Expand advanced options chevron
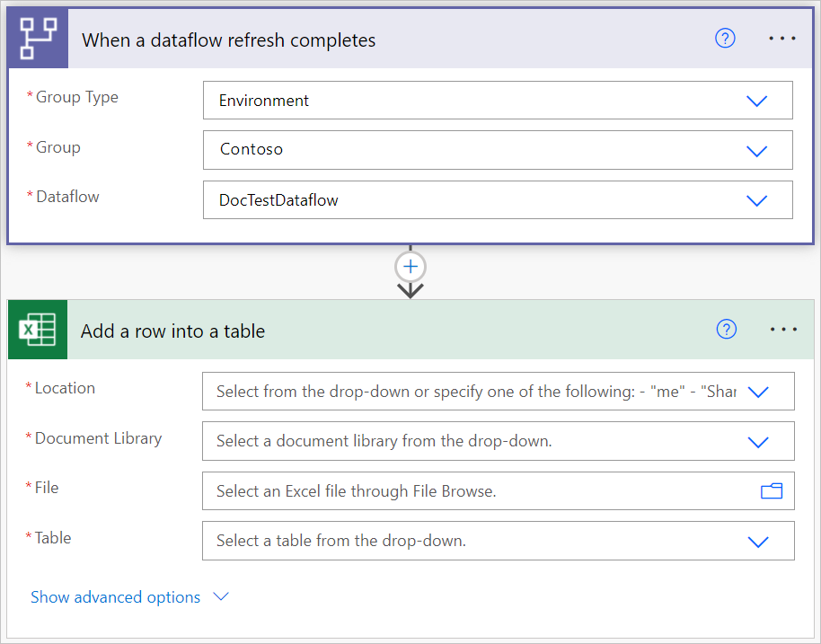Screen dimensions: 821x644 (221, 597)
